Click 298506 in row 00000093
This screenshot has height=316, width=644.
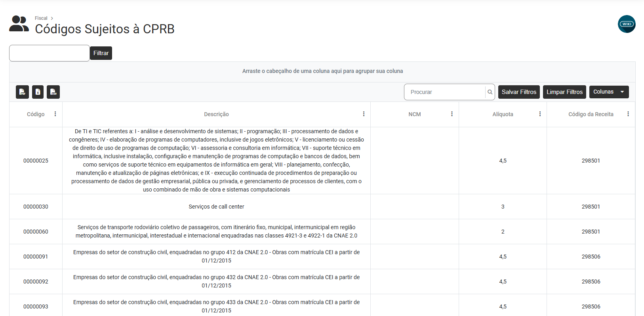pyautogui.click(x=591, y=306)
